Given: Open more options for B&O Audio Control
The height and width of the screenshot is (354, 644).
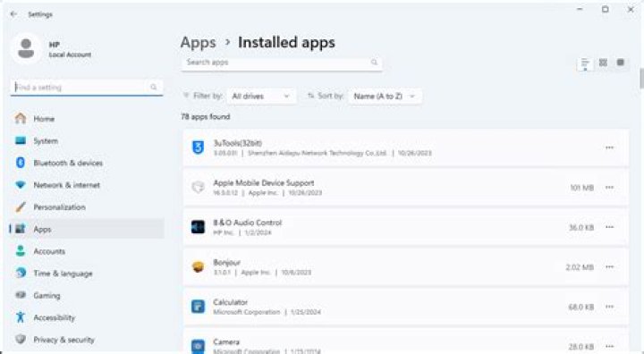Looking at the screenshot, I should pos(609,227).
